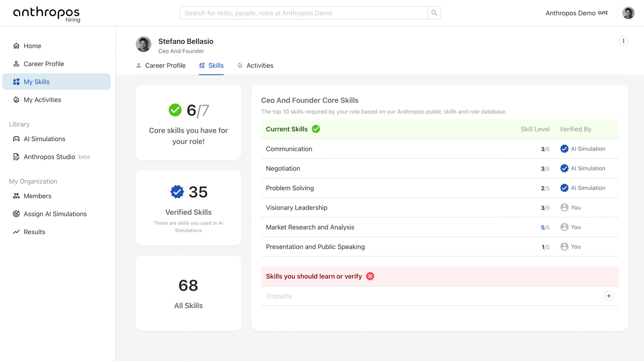The height and width of the screenshot is (361, 644).
Task: Click the blue verified badge on 35 card
Action: coord(177,192)
